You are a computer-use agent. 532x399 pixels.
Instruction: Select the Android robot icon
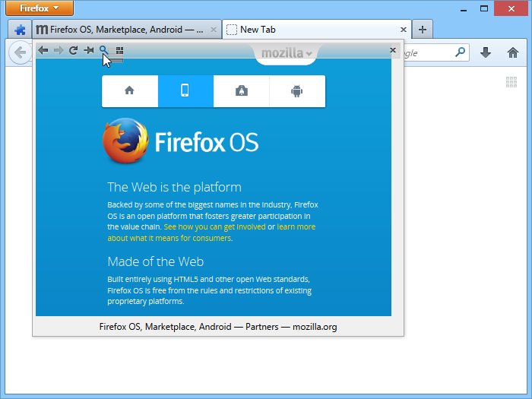[297, 91]
